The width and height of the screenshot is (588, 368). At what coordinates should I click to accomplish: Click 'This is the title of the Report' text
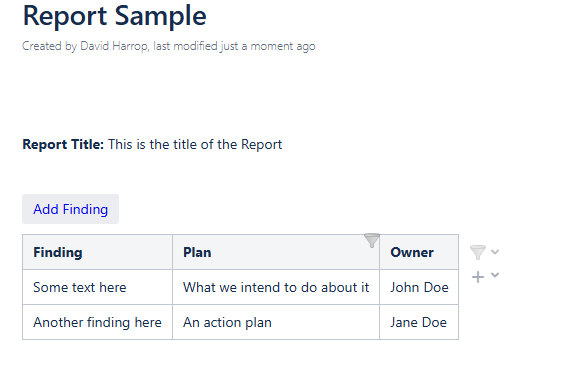[x=195, y=144]
